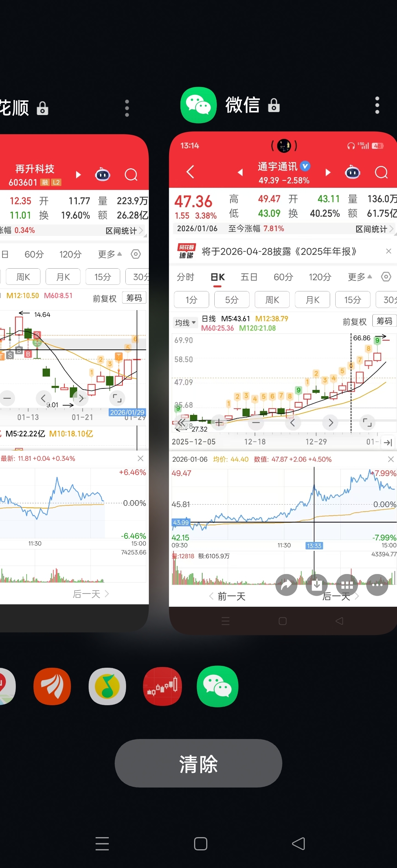Open the robot assistant in the 同花顺 card
Image resolution: width=397 pixels, height=868 pixels.
point(103,175)
